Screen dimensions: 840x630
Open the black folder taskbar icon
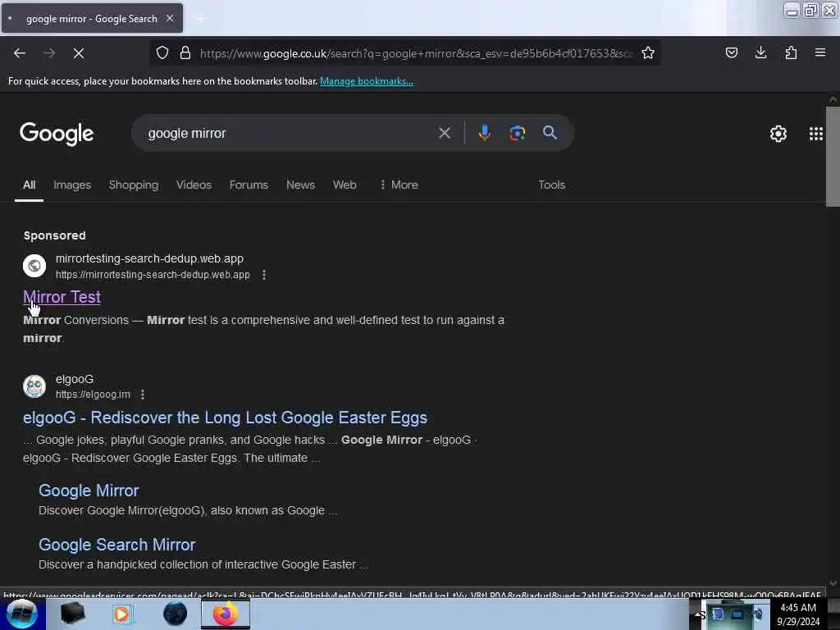[x=72, y=614]
